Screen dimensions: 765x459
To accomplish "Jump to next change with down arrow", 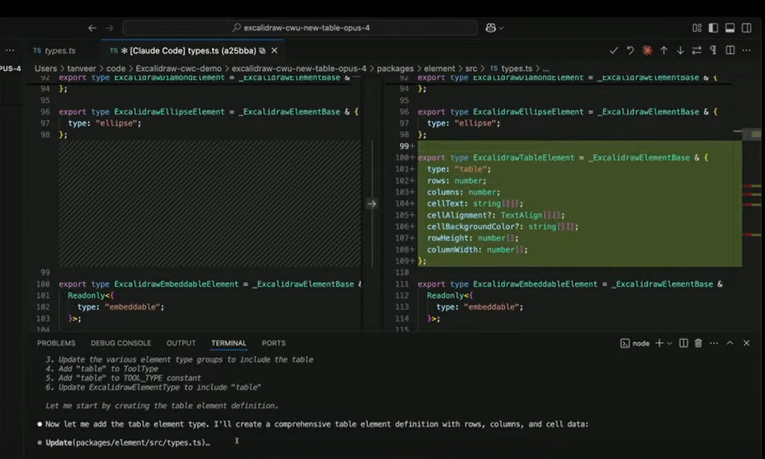I will click(x=680, y=50).
